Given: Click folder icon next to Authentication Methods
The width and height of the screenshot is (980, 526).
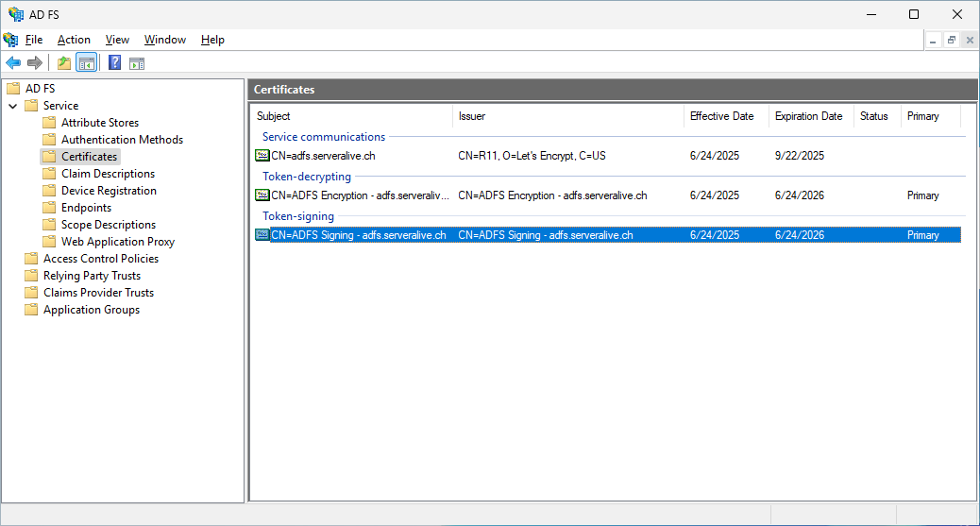Looking at the screenshot, I should pyautogui.click(x=49, y=139).
